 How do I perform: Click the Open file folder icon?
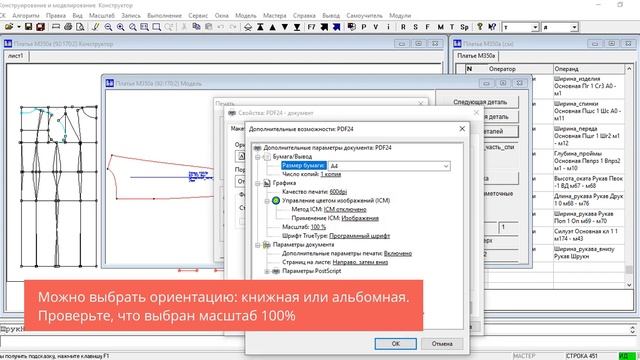pos(9,27)
